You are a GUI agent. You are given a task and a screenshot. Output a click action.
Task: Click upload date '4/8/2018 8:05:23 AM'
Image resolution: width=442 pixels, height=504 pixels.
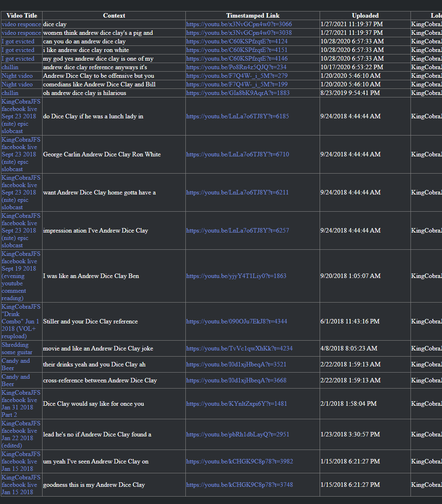tap(349, 348)
